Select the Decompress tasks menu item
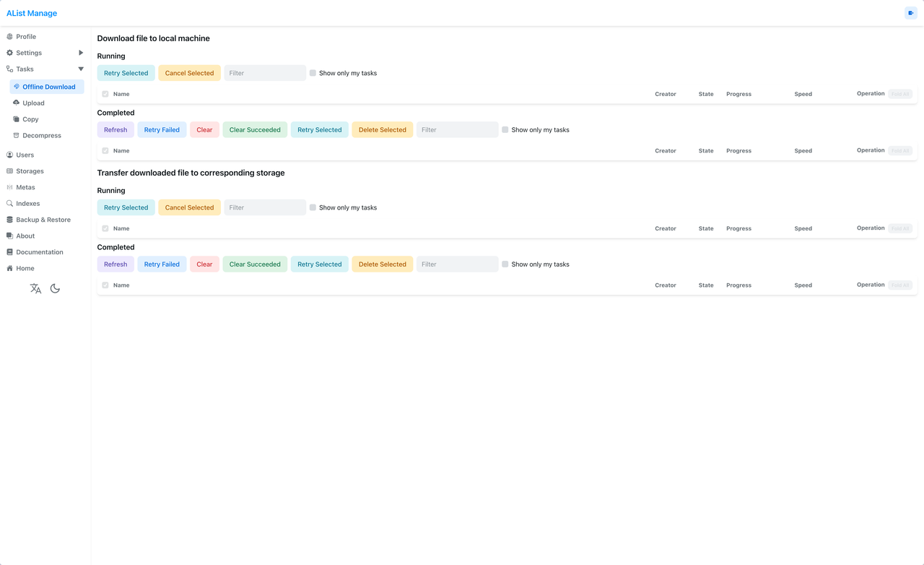 click(x=41, y=136)
